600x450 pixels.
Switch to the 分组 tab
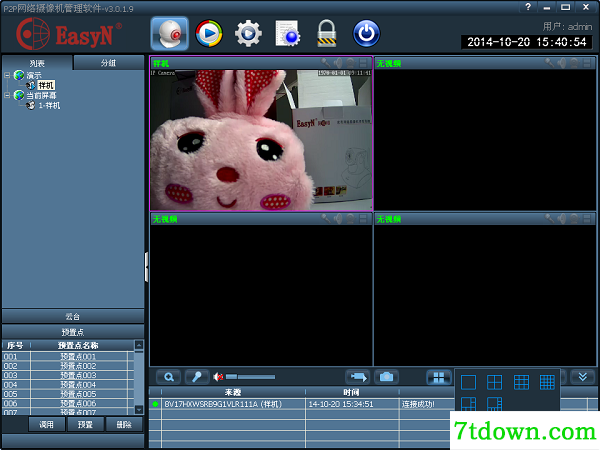108,63
